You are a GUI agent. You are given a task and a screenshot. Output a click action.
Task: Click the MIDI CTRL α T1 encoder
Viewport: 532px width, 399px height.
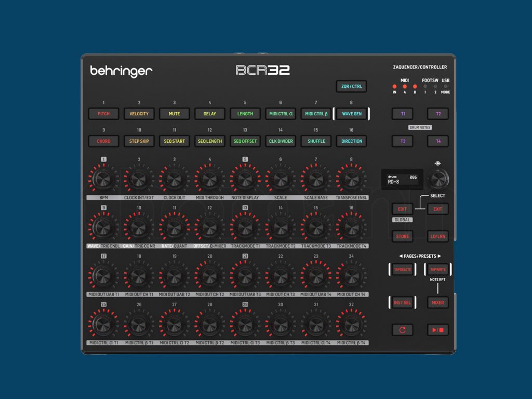pos(103,324)
